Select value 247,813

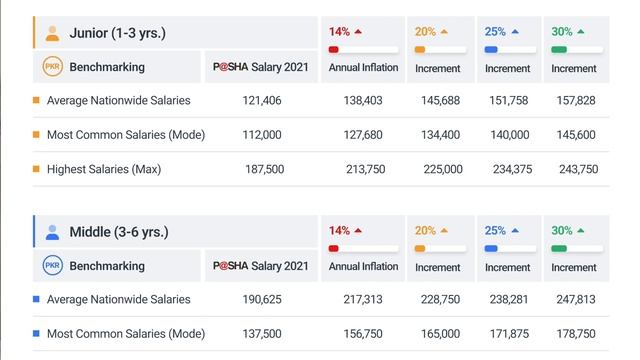tap(576, 300)
